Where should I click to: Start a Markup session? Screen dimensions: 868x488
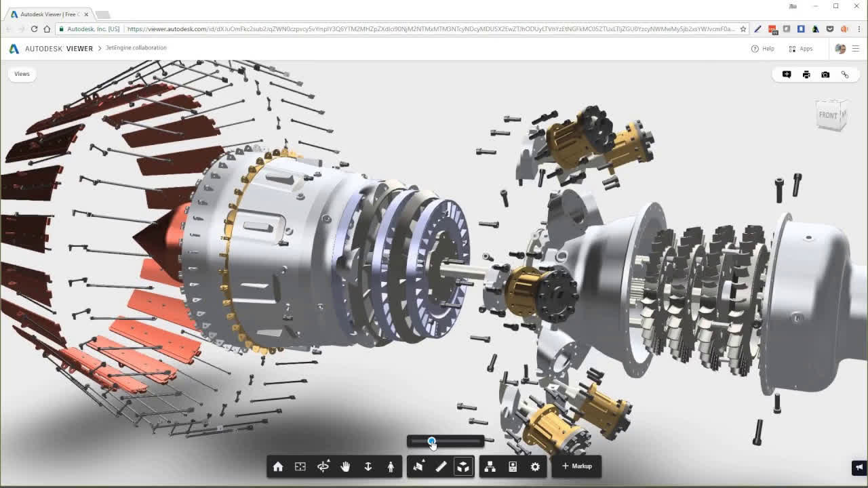pos(576,466)
